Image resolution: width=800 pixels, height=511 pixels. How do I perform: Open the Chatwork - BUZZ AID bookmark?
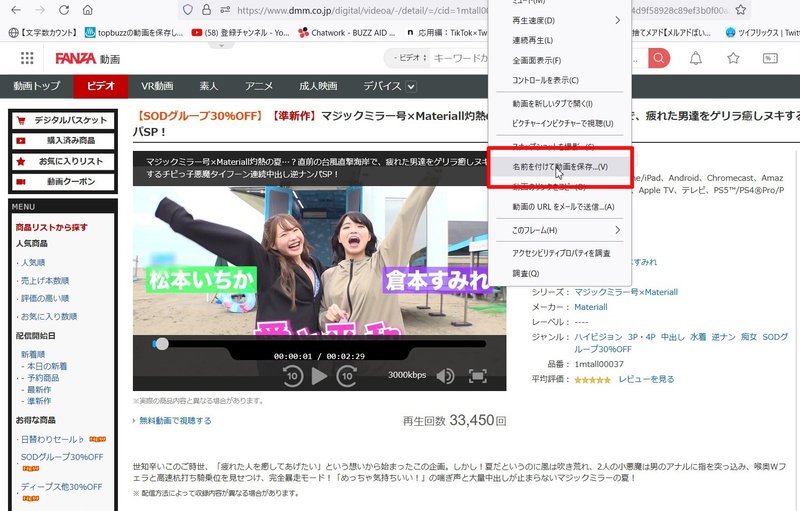[x=347, y=33]
